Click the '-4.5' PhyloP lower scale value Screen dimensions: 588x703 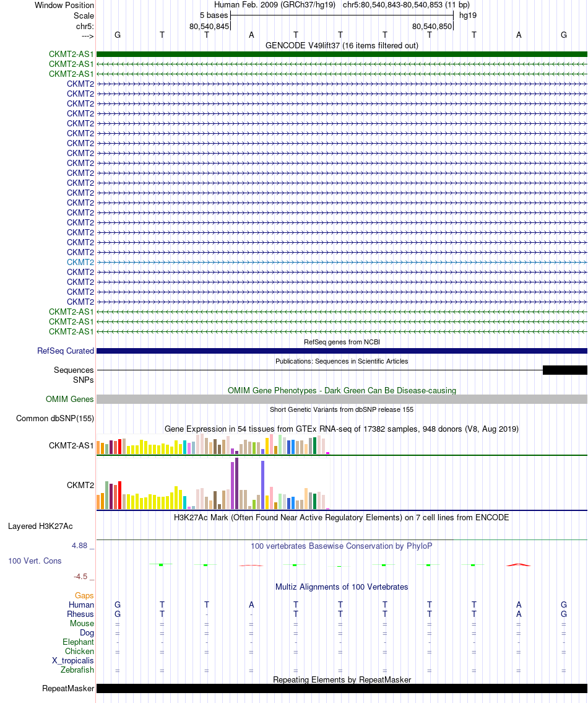click(x=80, y=577)
